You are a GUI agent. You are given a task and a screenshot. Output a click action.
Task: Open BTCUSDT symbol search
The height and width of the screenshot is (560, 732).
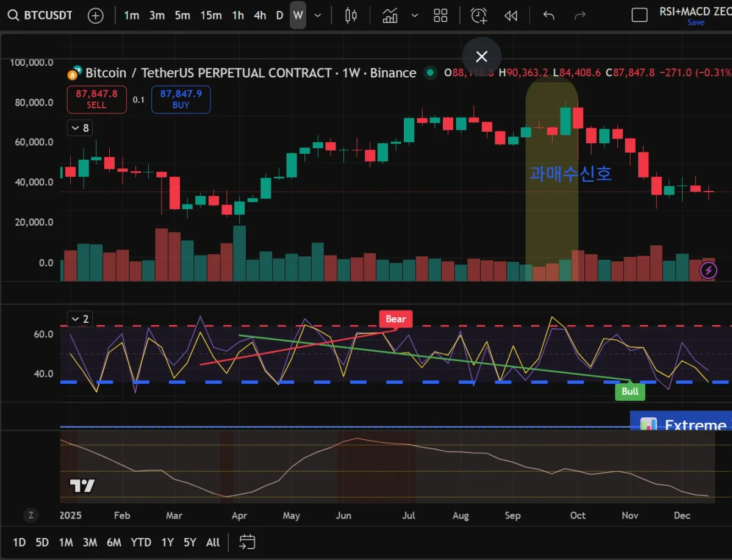coord(40,15)
